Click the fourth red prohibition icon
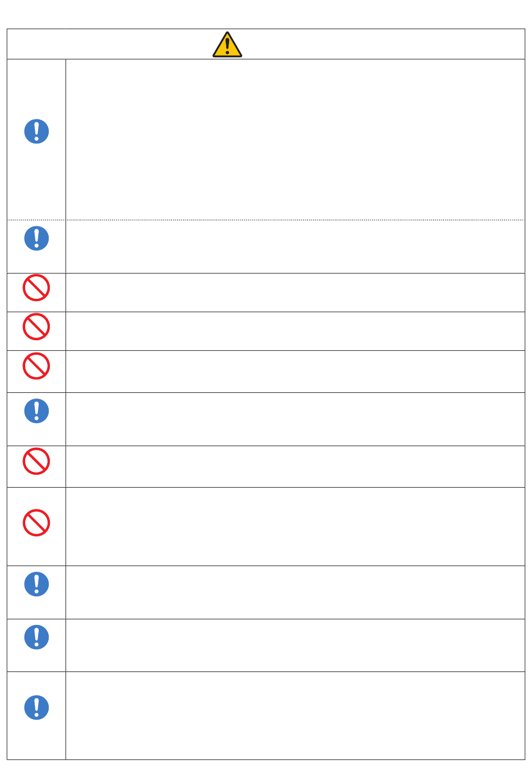532x783 pixels. (x=36, y=461)
